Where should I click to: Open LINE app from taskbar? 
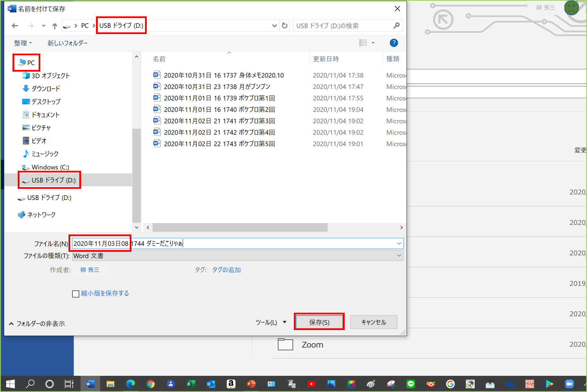(411, 384)
